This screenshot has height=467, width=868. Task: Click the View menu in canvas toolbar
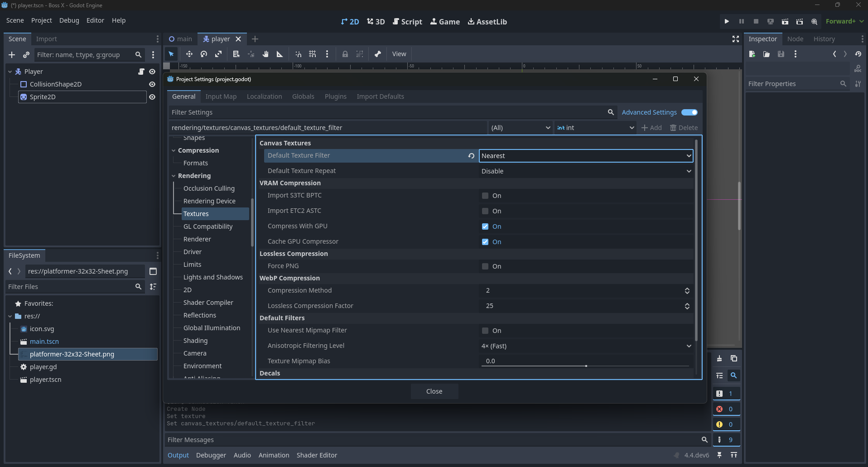tap(399, 54)
